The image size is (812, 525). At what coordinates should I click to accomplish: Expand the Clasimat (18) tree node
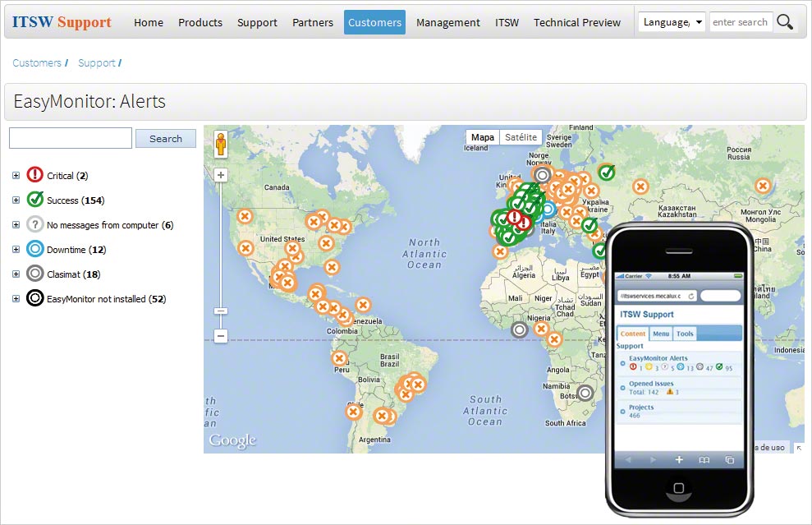(16, 274)
